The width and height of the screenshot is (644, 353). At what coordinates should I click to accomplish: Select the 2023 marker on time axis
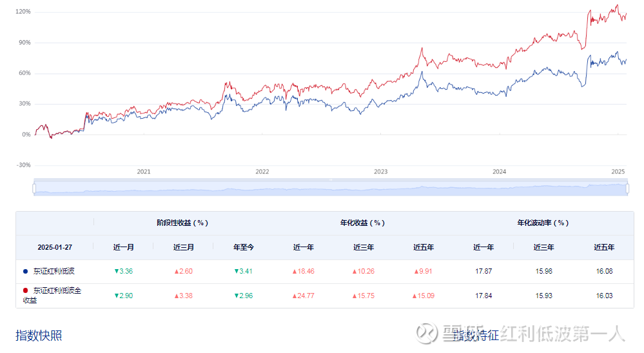(x=381, y=172)
